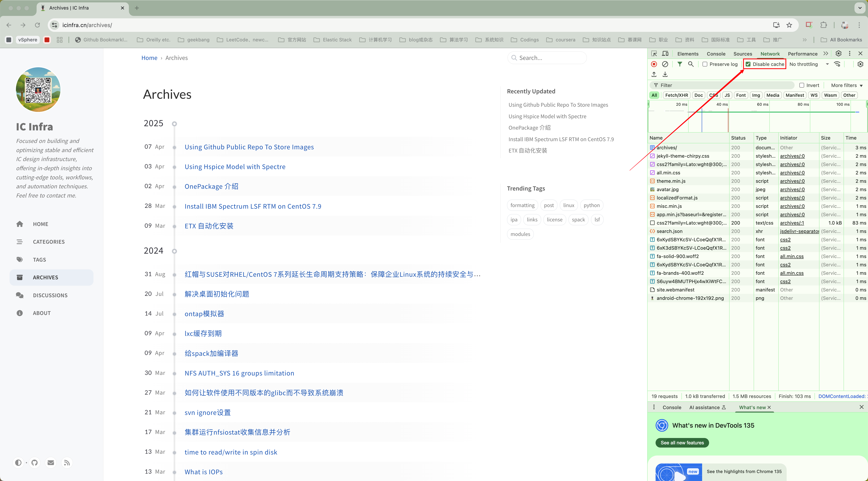Screen dimensions: 868x481
Task: Click the Home breadcrumb link
Action: tap(149, 58)
